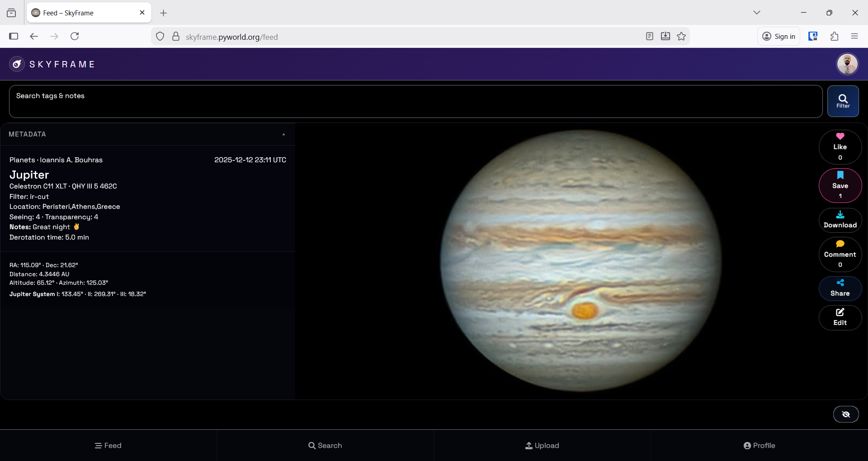Click the Sign in button

point(778,36)
